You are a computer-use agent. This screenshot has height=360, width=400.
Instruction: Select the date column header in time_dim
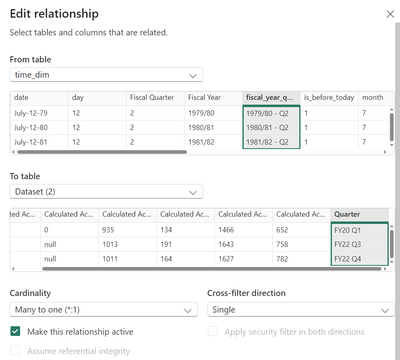click(x=39, y=98)
